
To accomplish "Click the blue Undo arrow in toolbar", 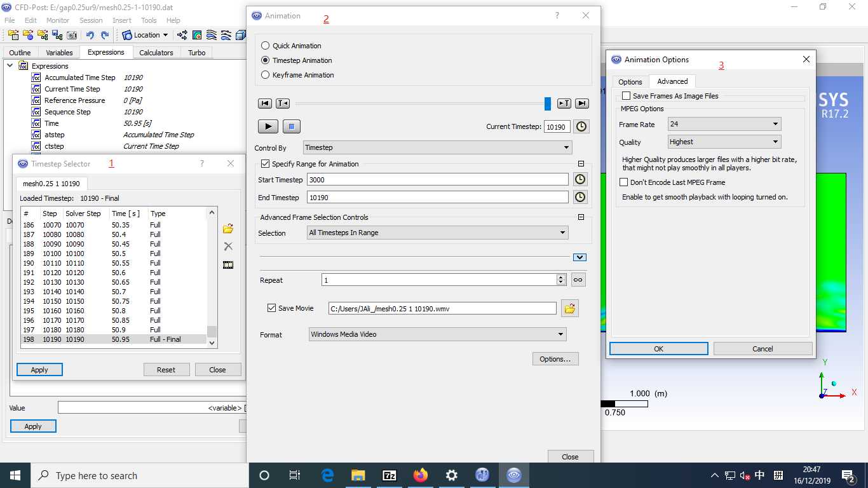I will [x=90, y=35].
